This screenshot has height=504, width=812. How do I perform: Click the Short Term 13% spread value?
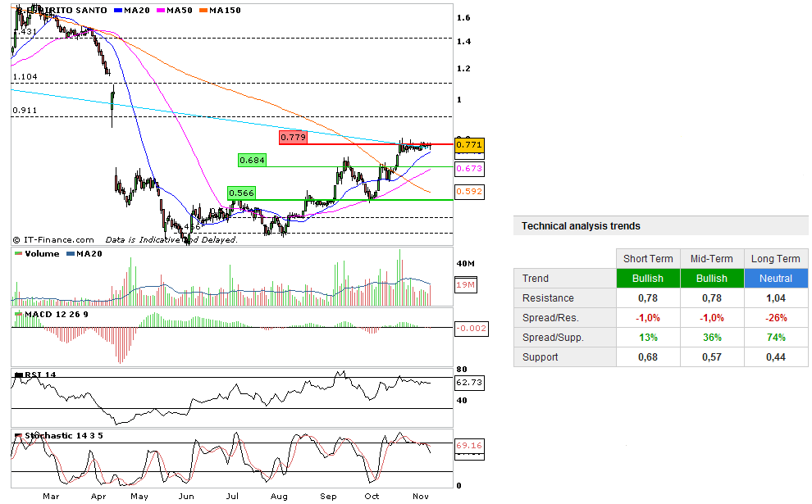click(x=648, y=338)
